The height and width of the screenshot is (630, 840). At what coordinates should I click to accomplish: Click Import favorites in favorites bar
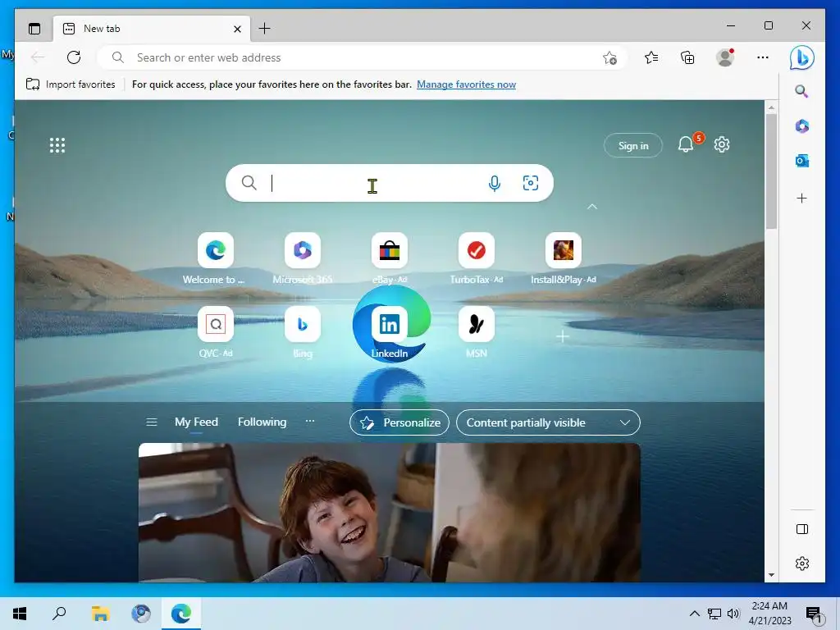pos(71,84)
